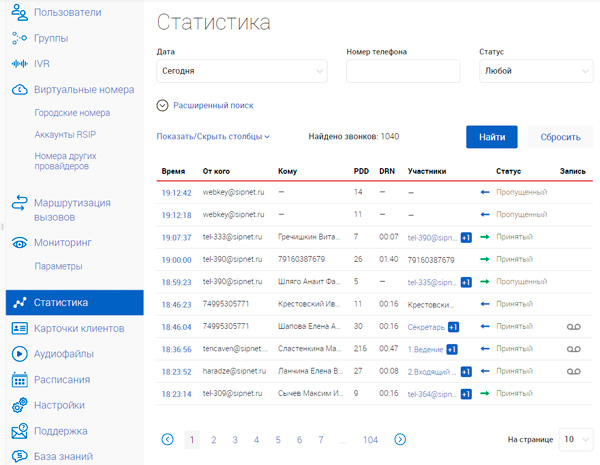Play recording icon for 18:46:04 call

[x=573, y=326]
